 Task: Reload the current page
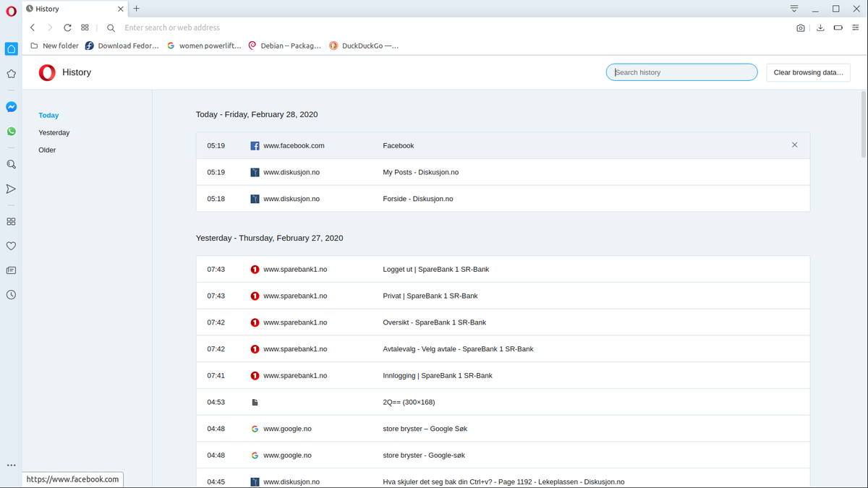[x=67, y=27]
